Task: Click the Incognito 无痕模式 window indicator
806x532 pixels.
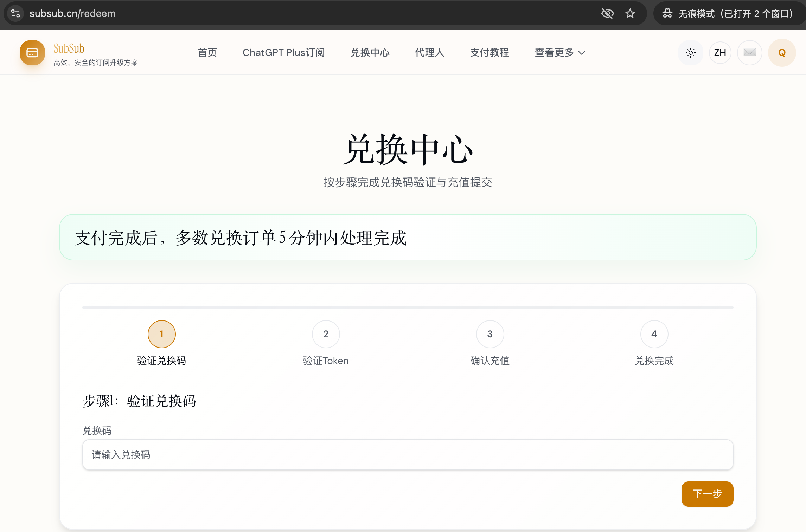Action: point(728,13)
